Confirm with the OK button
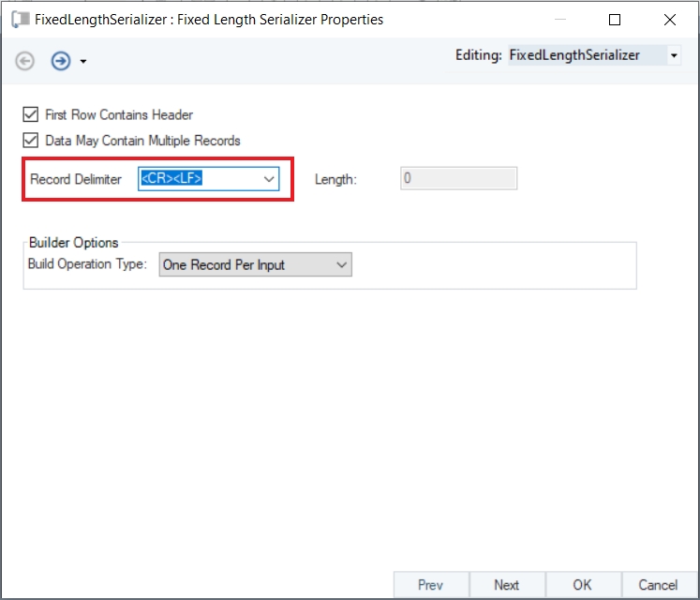The image size is (700, 600). [x=582, y=585]
